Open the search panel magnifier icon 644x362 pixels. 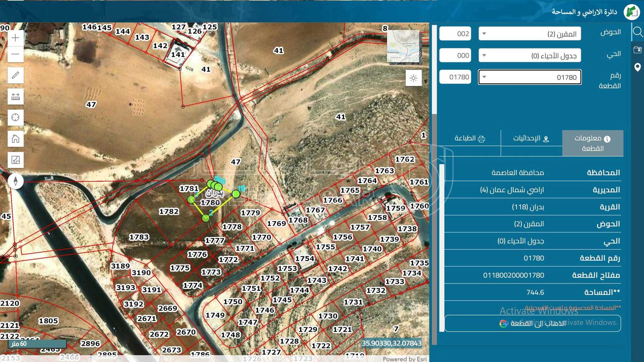637,32
